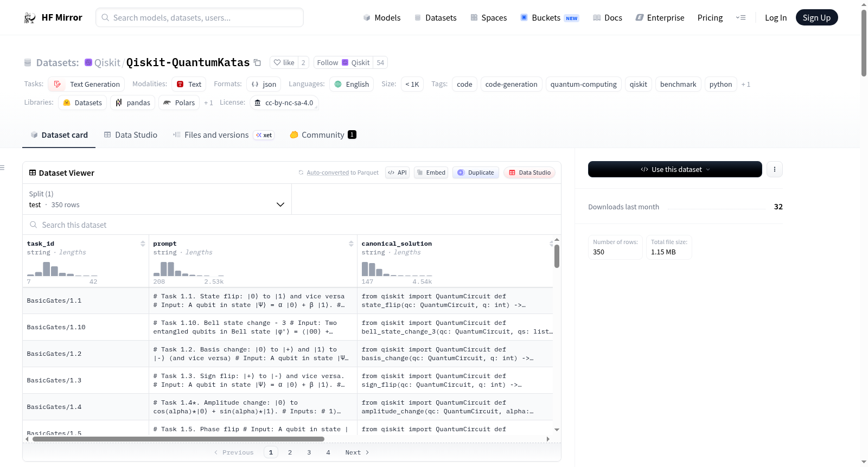Viewport: 868px width, 467px height.
Task: Click the prompt length histogram
Action: click(x=188, y=269)
